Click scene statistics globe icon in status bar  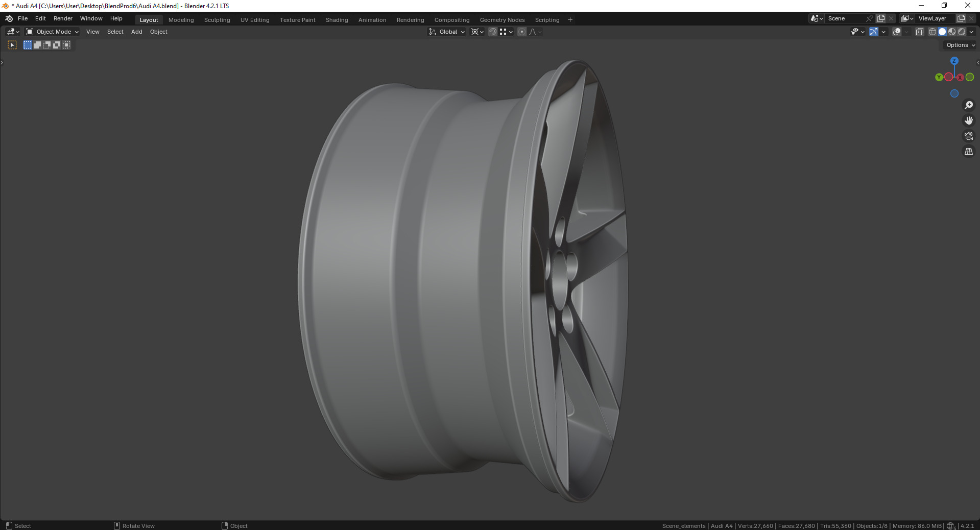pos(951,526)
